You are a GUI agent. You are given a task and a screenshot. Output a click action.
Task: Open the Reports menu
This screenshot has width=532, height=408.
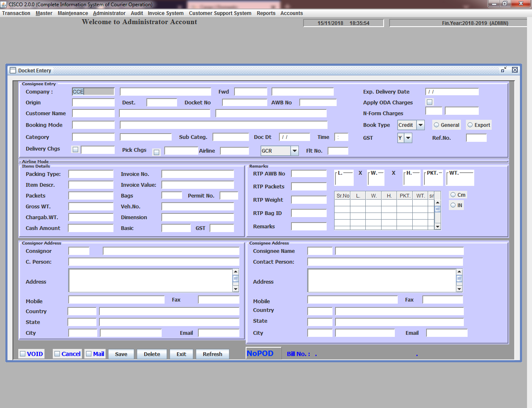click(x=266, y=13)
